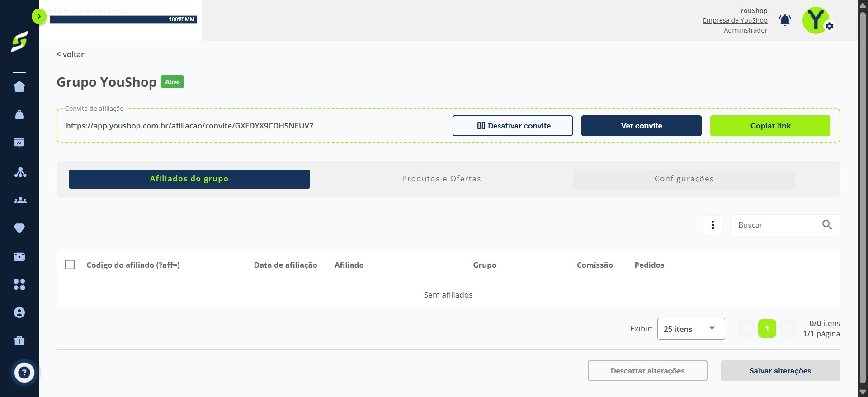
Task: Click Salvar alterações button
Action: (780, 371)
